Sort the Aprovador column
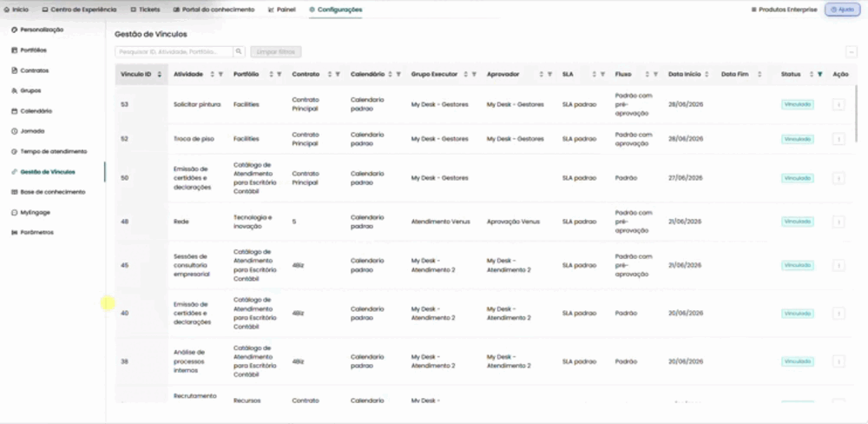The image size is (868, 424). coord(542,74)
